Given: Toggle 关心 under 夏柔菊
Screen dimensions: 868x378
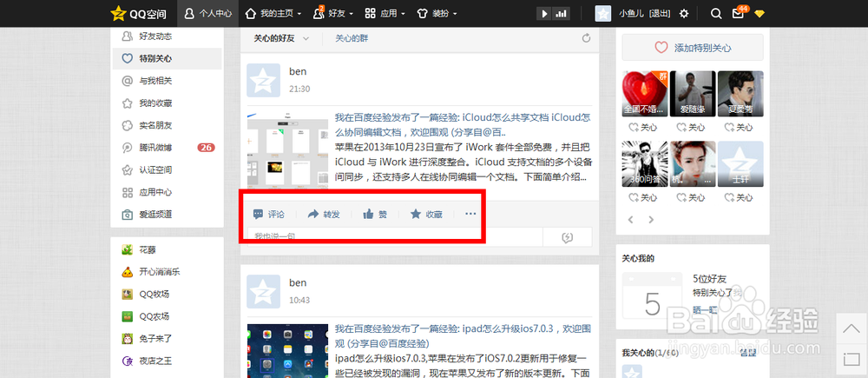Looking at the screenshot, I should pyautogui.click(x=740, y=128).
